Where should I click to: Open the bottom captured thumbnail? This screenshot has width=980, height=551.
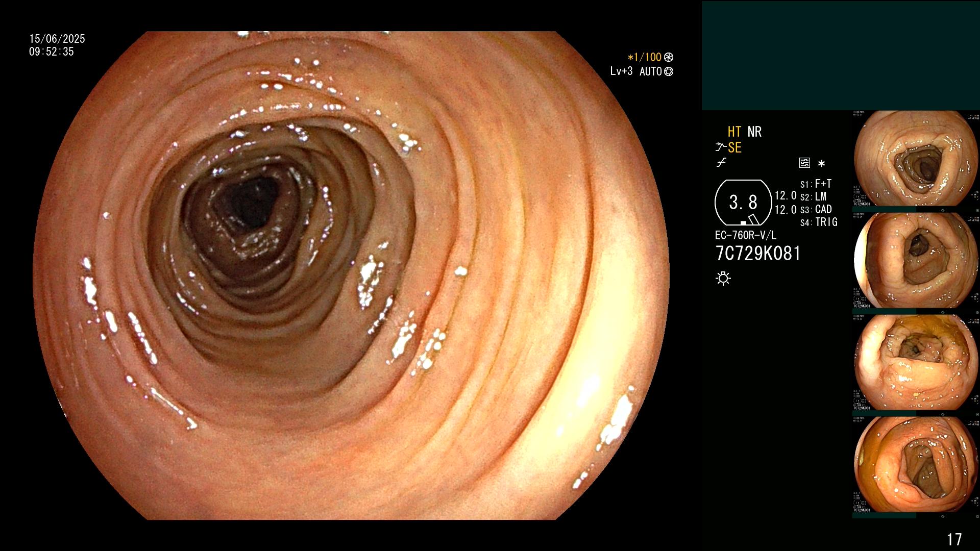[x=916, y=465]
